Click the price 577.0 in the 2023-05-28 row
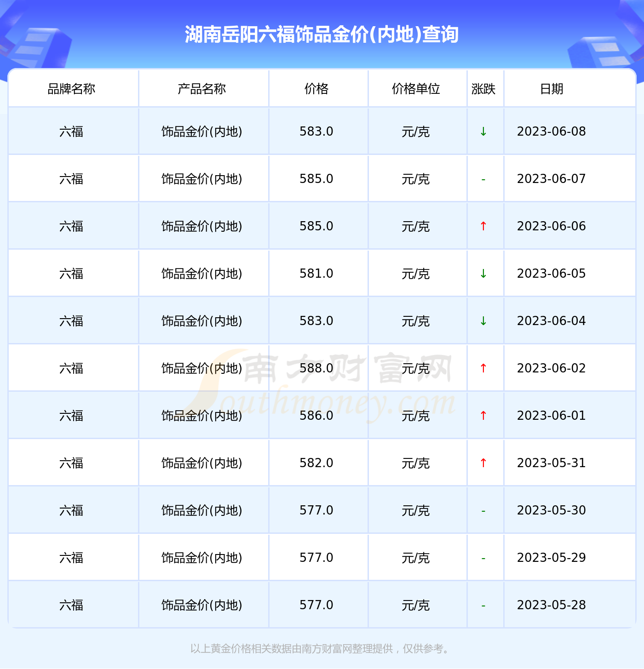 (316, 605)
